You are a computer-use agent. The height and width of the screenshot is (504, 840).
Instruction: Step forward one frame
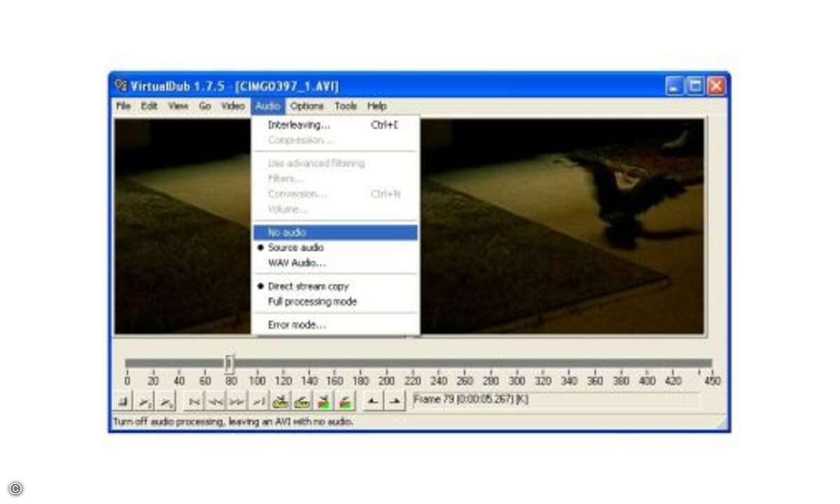click(x=237, y=401)
